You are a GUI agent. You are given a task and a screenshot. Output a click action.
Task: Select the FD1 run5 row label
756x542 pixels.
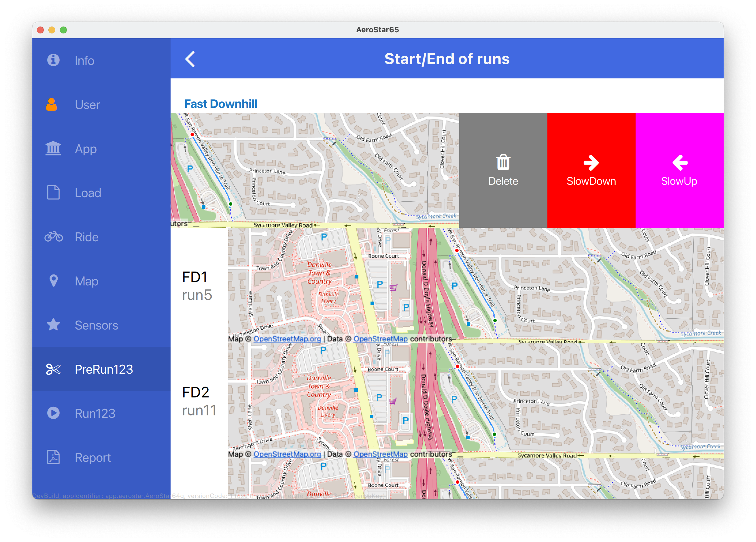point(197,286)
